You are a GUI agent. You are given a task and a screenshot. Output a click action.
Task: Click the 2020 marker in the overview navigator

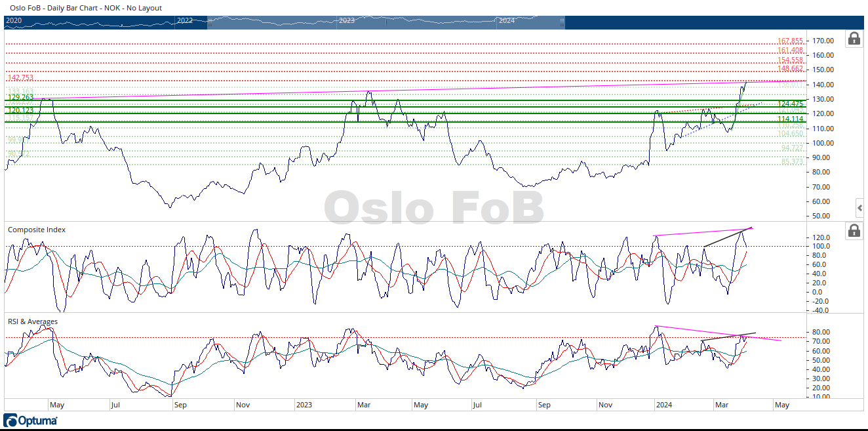[14, 21]
